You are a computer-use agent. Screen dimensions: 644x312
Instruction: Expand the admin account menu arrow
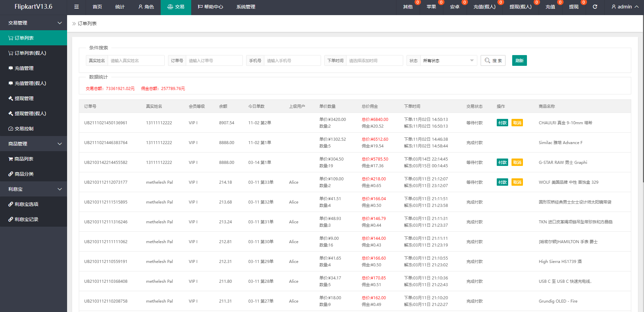[637, 7]
